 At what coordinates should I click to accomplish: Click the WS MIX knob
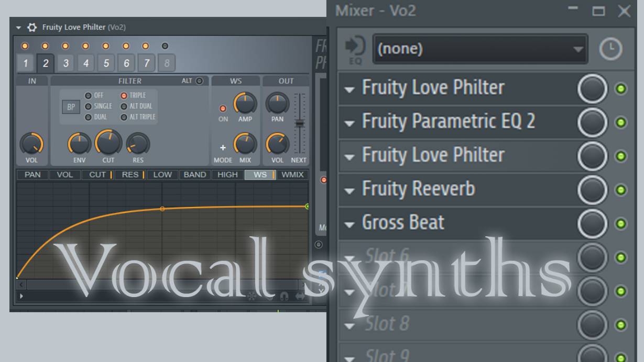pyautogui.click(x=245, y=144)
